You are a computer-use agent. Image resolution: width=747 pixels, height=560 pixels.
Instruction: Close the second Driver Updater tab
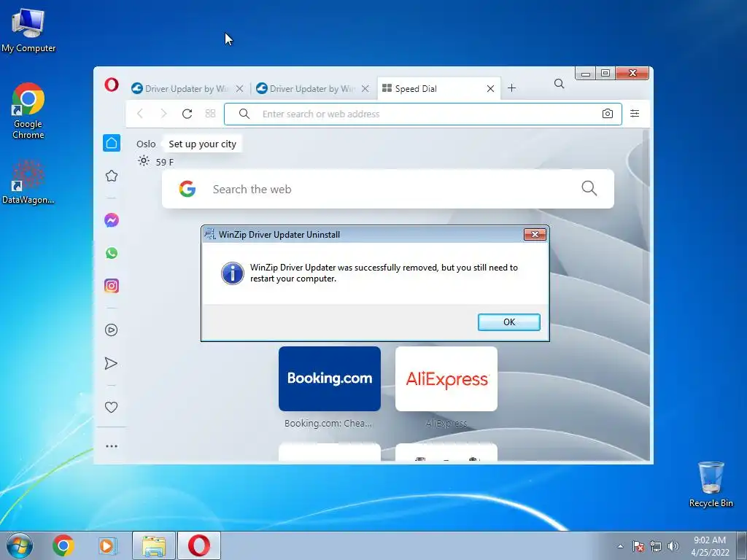click(365, 88)
